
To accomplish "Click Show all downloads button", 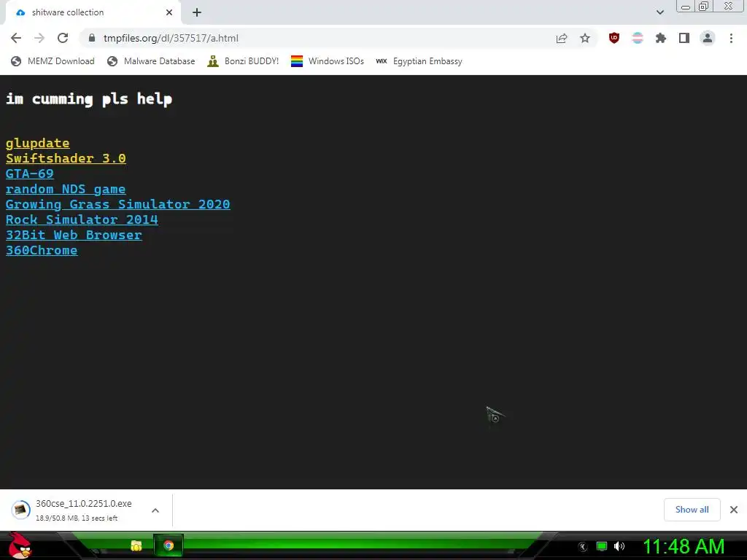I will coord(692,510).
